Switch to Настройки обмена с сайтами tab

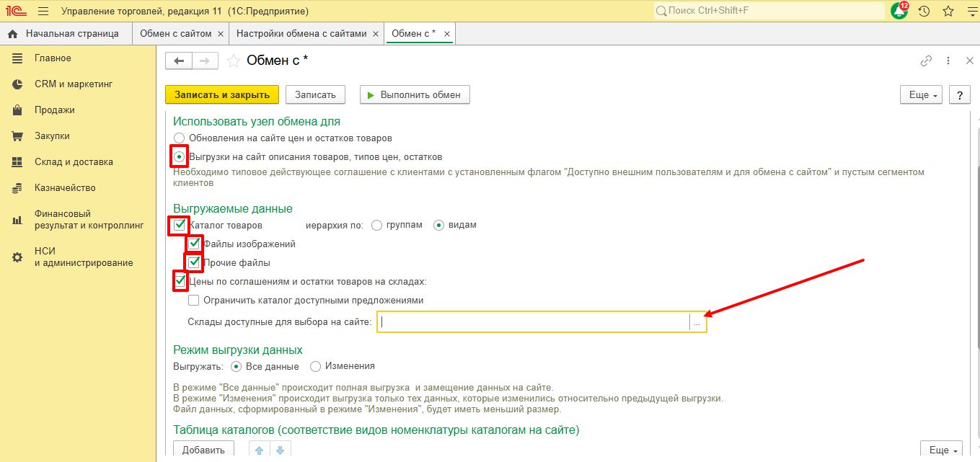(x=301, y=34)
